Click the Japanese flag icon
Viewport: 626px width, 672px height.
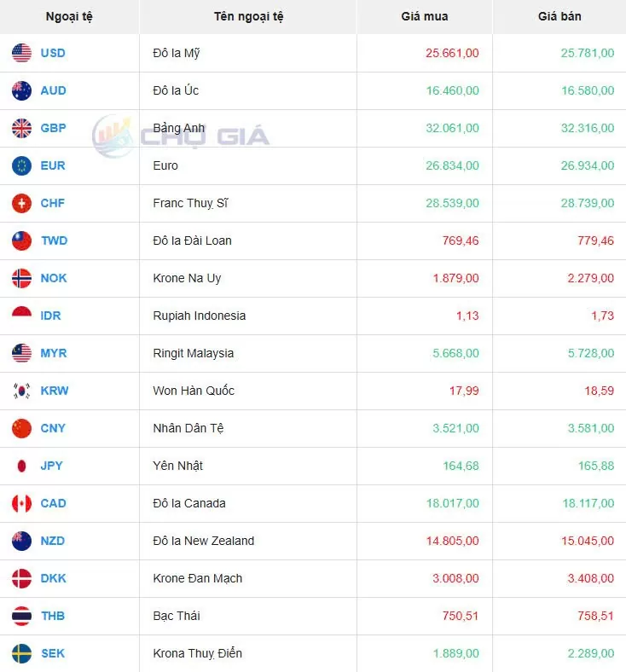[x=21, y=466]
